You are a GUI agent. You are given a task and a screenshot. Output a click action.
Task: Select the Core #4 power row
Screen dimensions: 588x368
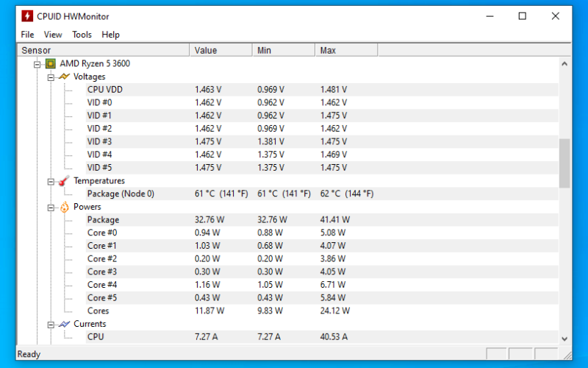pos(322,285)
